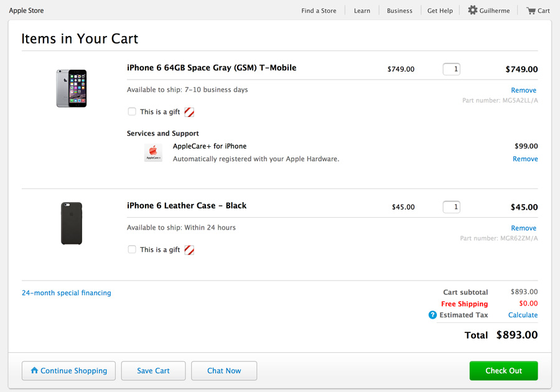Click the Estimated Tax help question icon

point(432,315)
